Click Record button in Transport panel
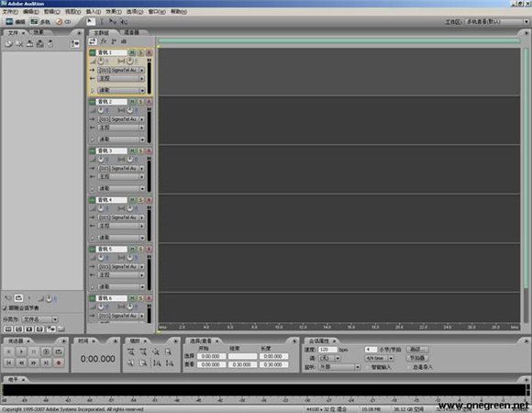 (x=59, y=363)
